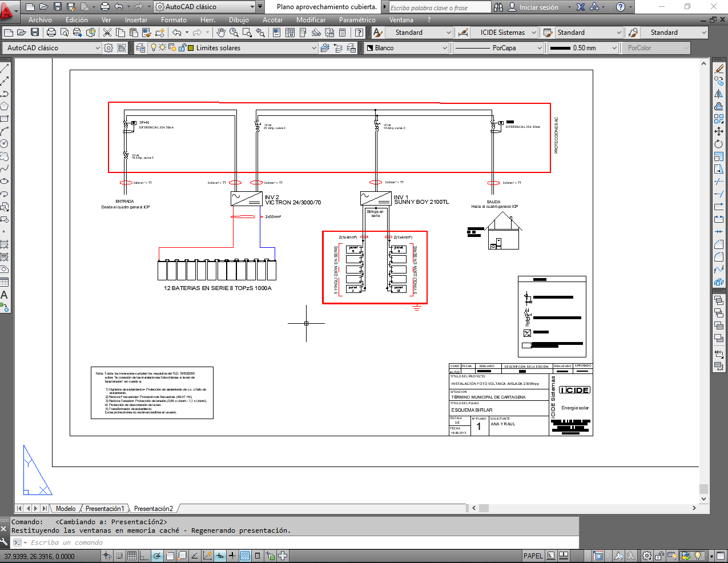The image size is (728, 563).
Task: Click the Erase tool in right toolbar
Action: [719, 69]
